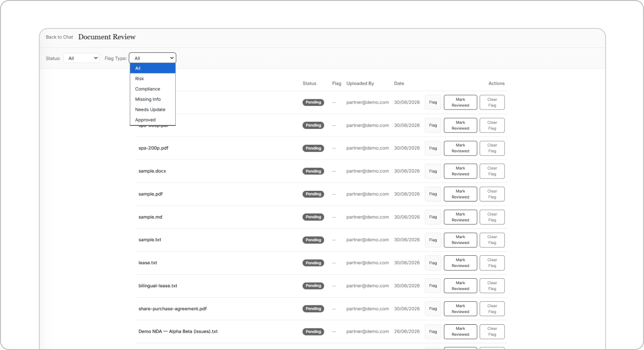Mark bilingual-lease.txt as reviewed

(460, 286)
